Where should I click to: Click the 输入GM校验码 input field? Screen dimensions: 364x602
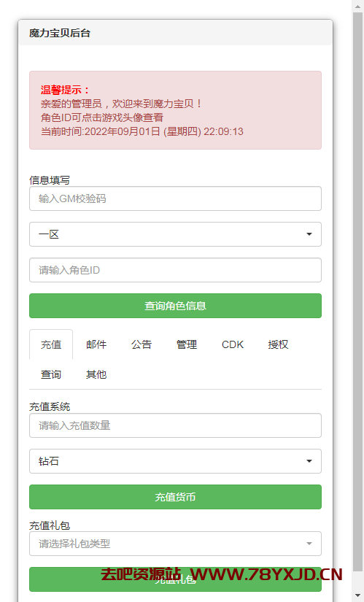(175, 198)
